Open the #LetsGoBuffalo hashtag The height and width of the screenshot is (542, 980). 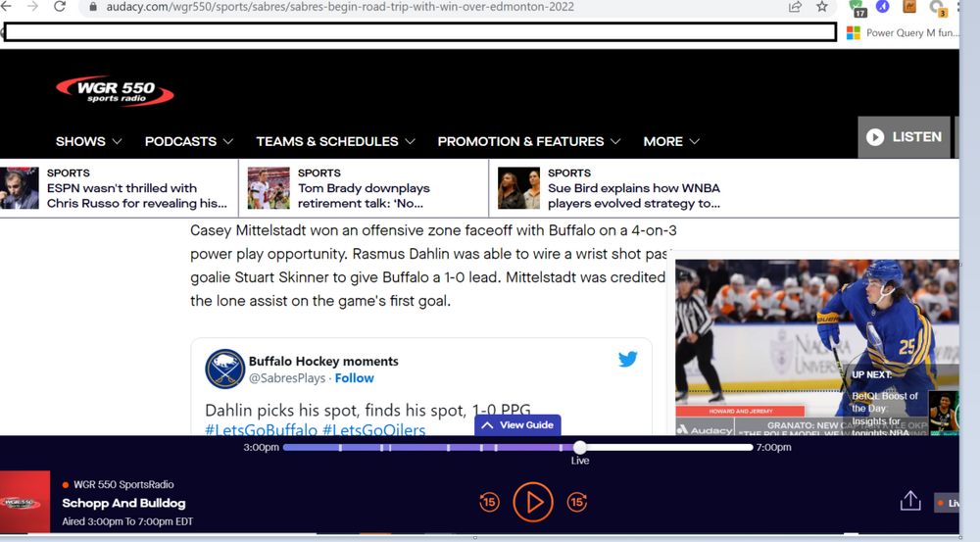(x=262, y=429)
